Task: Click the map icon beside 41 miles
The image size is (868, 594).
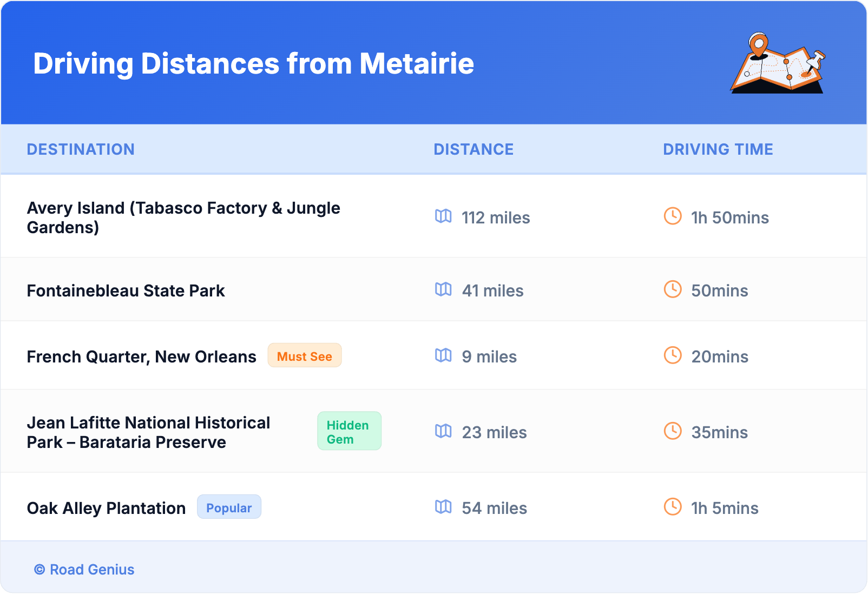Action: pyautogui.click(x=443, y=289)
